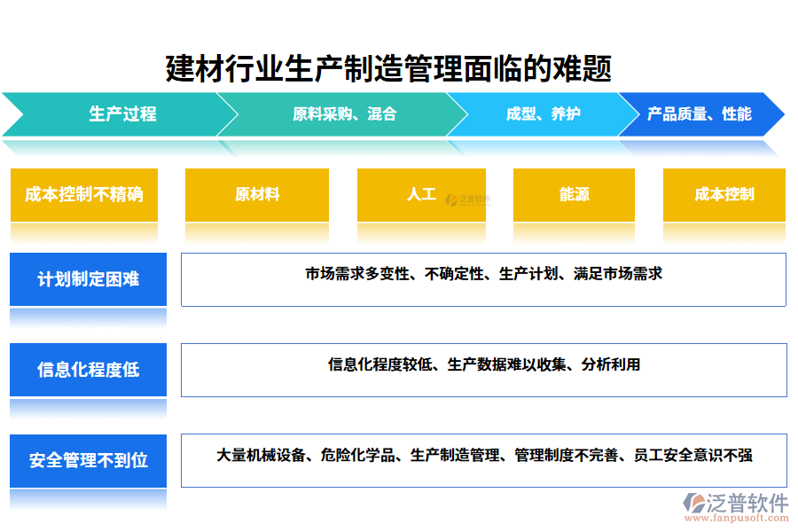Select the 原材料 yellow box
Viewport: 798px width, 532px height.
256,196
